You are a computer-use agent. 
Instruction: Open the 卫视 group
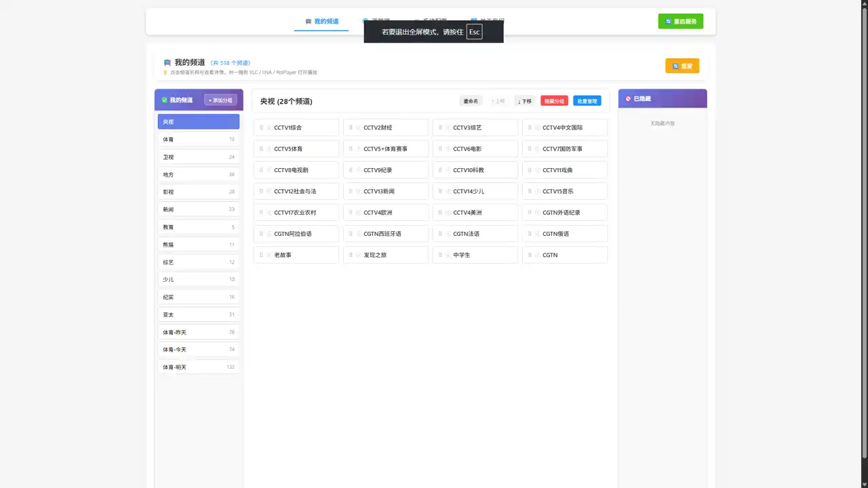(199, 157)
